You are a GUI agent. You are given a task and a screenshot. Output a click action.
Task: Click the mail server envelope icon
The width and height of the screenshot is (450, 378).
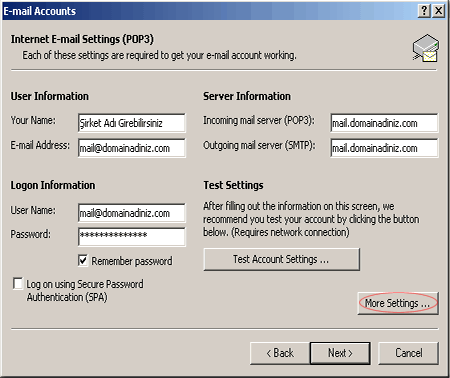coord(426,48)
